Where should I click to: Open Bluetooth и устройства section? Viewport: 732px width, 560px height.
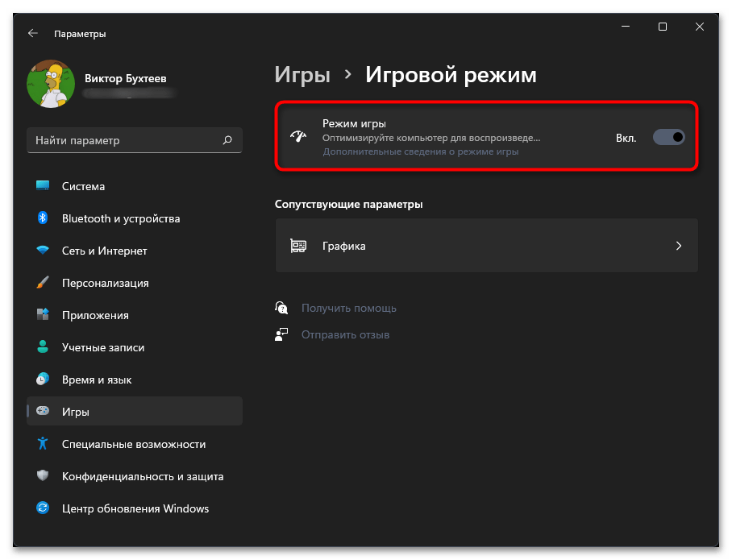135,218
